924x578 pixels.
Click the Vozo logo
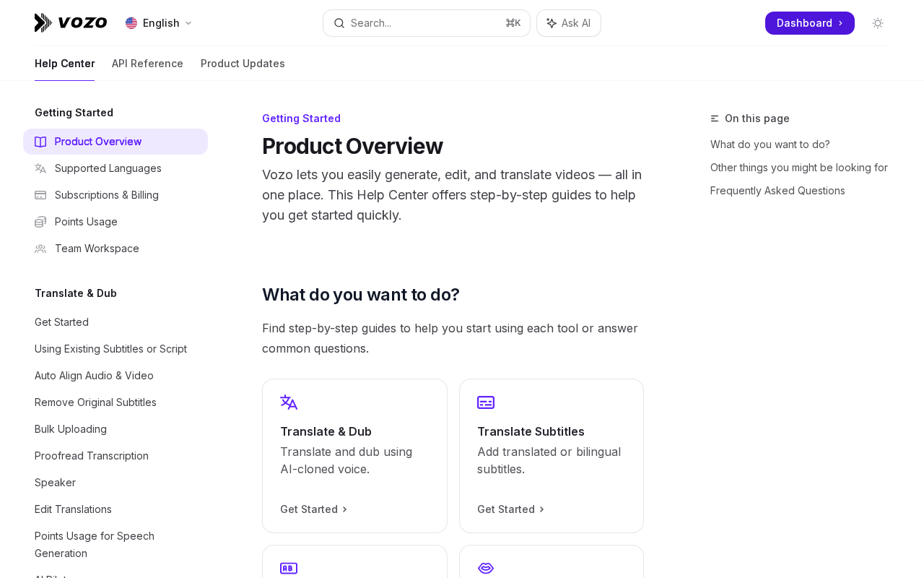click(71, 23)
